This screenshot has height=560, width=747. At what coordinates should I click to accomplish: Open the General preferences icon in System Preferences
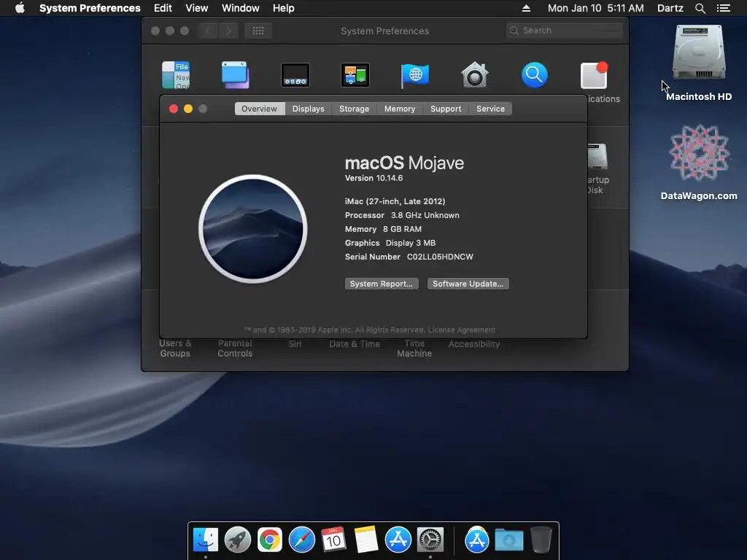click(176, 75)
